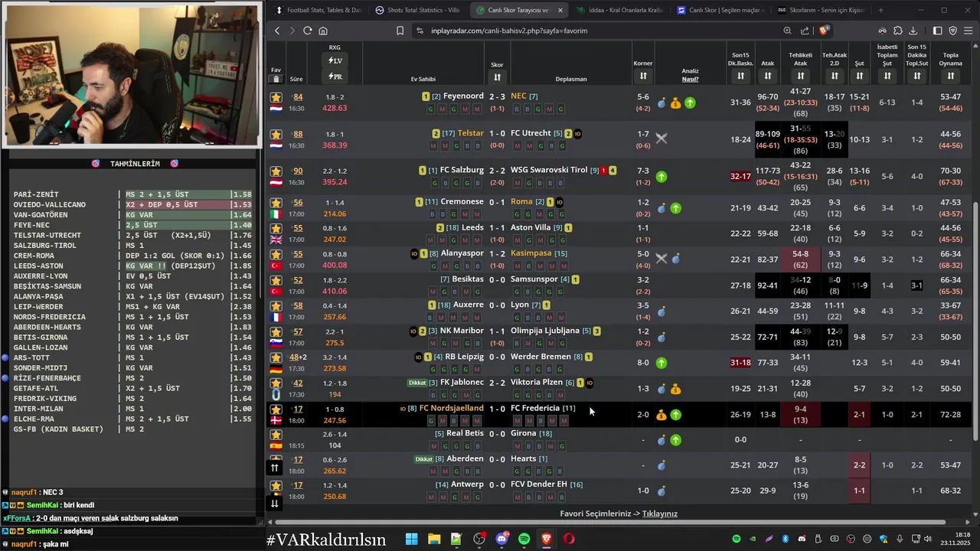Sort by Tehlikeli Atak column arrows
Image resolution: width=980 pixels, height=551 pixels.
[x=800, y=76]
